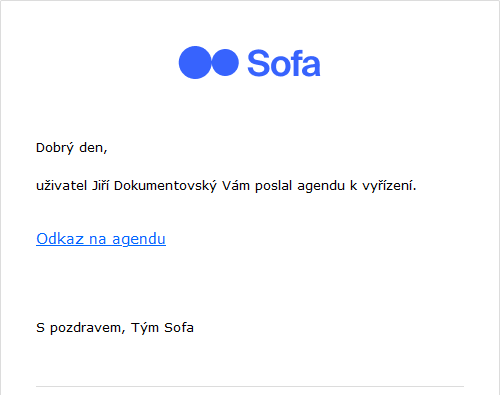
Task: Click the word 'poslal' in the message
Action: (273, 186)
